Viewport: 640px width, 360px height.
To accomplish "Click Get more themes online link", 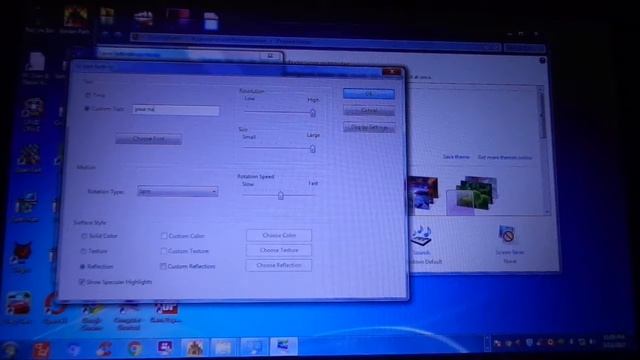I will tap(505, 157).
